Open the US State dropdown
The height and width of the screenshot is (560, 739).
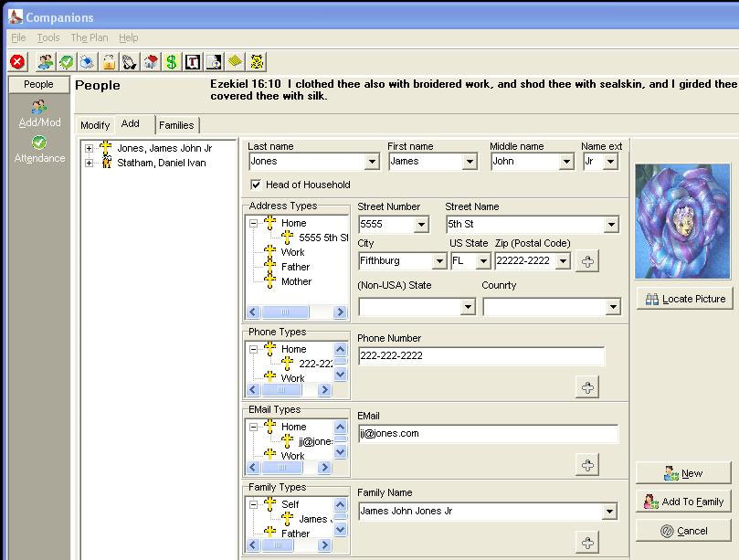(x=482, y=261)
